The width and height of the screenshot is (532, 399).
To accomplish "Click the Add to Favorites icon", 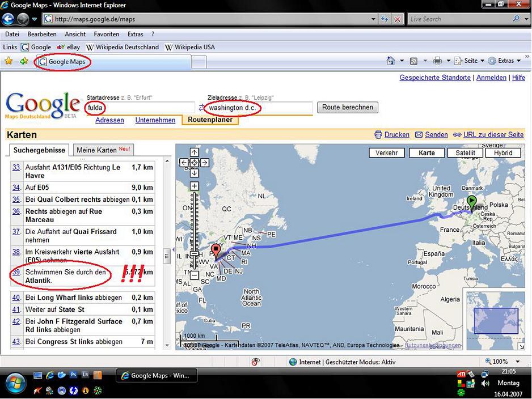I will click(24, 61).
